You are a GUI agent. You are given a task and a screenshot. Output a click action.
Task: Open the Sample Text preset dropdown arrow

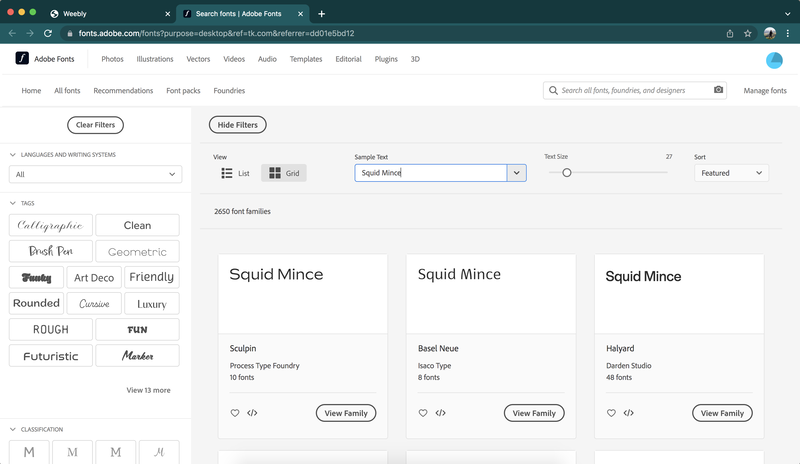point(516,173)
